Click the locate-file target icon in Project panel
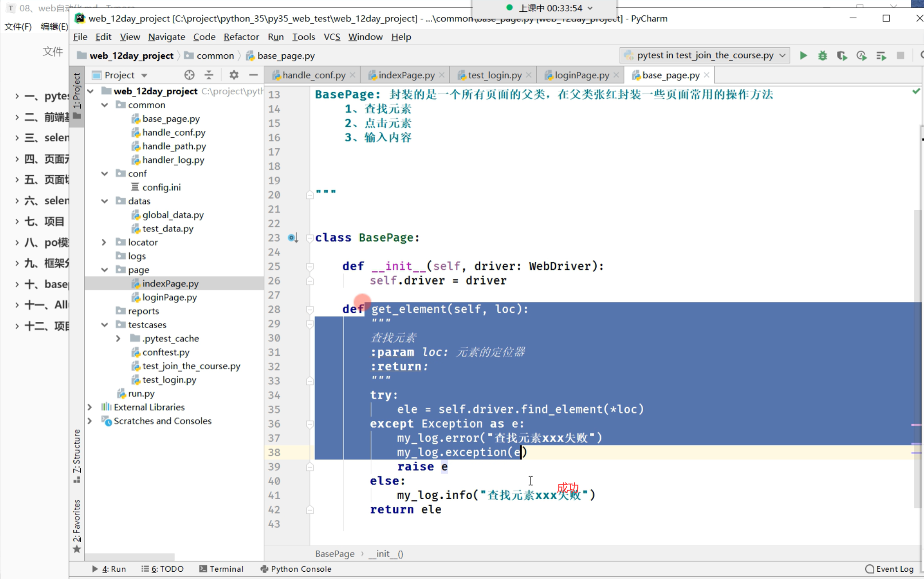 (x=189, y=75)
